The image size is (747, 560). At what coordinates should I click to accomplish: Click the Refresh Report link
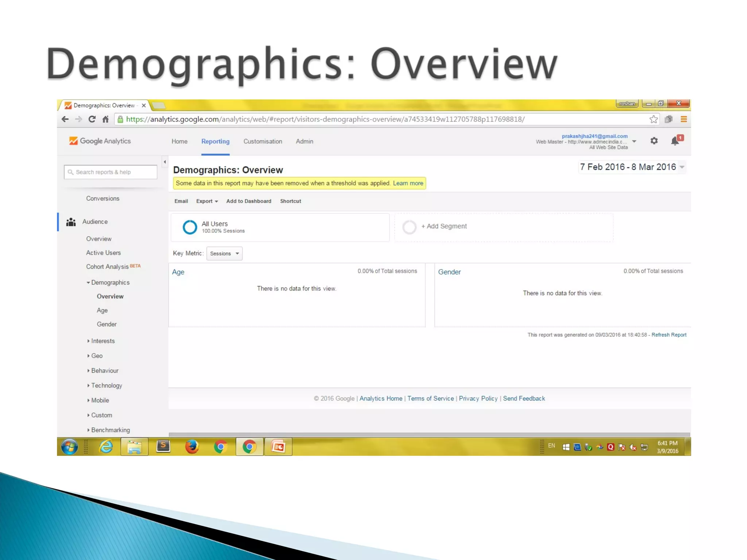[669, 335]
